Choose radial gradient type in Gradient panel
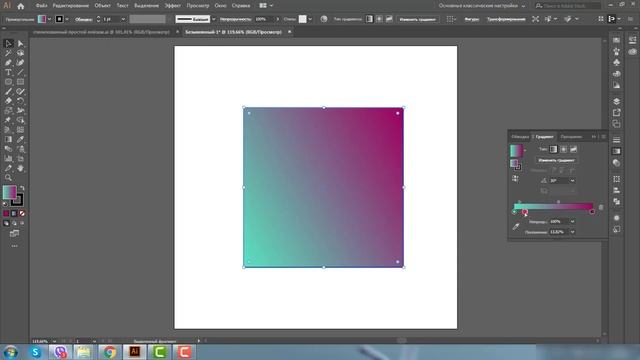Viewport: 640px width, 360px height. (564, 149)
